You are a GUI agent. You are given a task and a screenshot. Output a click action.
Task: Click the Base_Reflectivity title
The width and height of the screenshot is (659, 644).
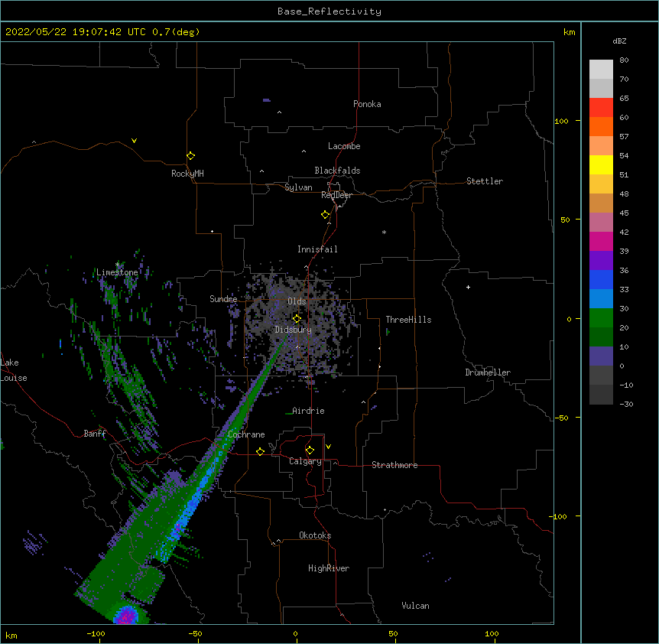329,11
